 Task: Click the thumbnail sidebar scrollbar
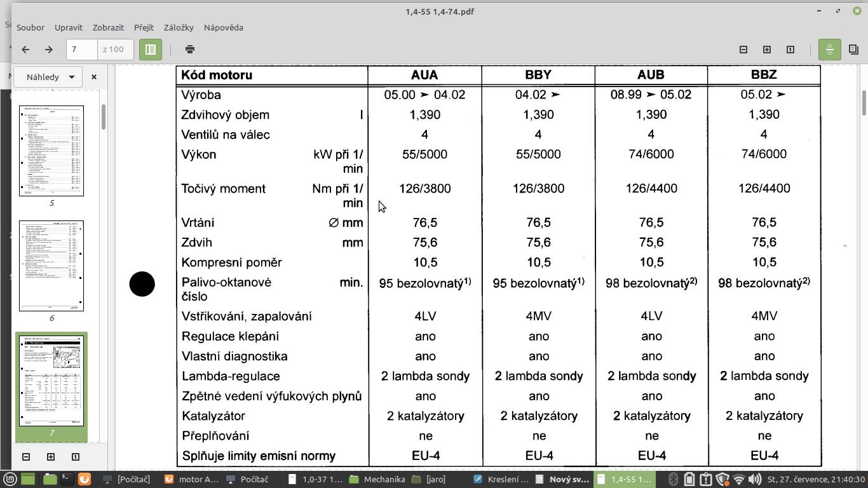(104, 117)
